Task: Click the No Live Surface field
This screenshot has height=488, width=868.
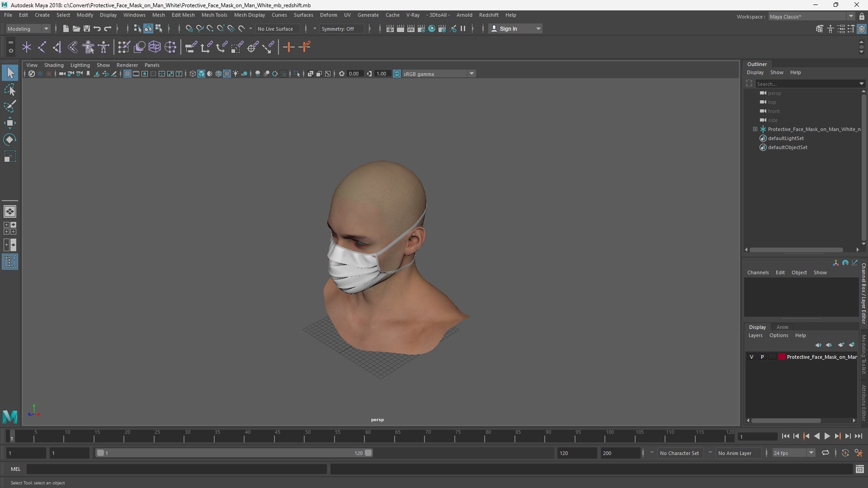Action: pos(277,28)
